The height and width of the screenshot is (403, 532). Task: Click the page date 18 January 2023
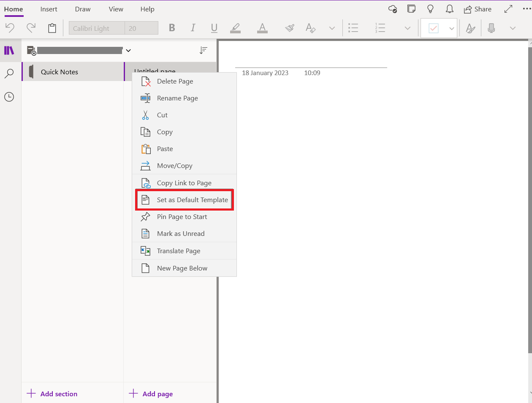click(265, 73)
